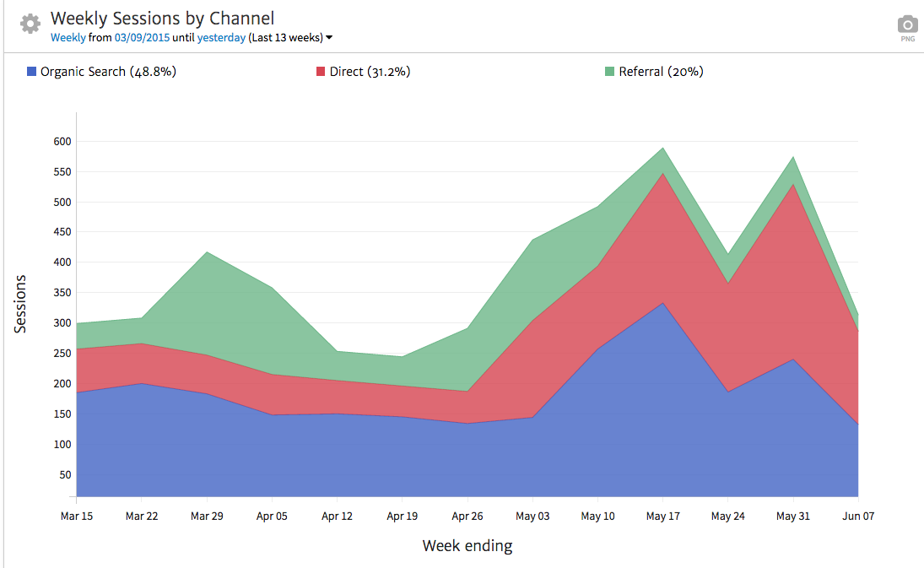Click the Sessions y-axis title
The height and width of the screenshot is (568, 924).
[21, 304]
